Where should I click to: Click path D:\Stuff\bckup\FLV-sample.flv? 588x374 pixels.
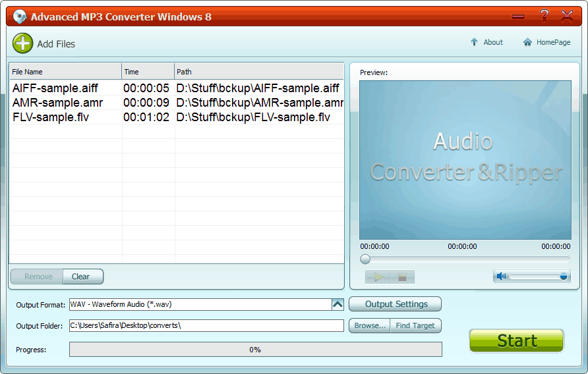pyautogui.click(x=253, y=117)
